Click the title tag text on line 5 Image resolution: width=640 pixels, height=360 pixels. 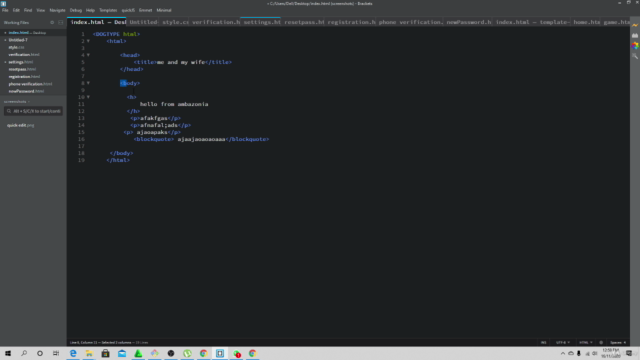[x=182, y=62]
